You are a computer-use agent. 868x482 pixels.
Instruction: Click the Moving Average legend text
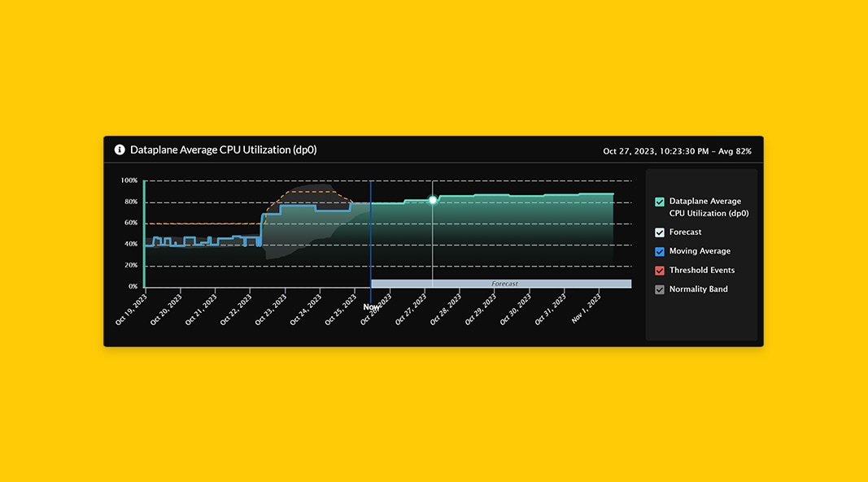[700, 251]
